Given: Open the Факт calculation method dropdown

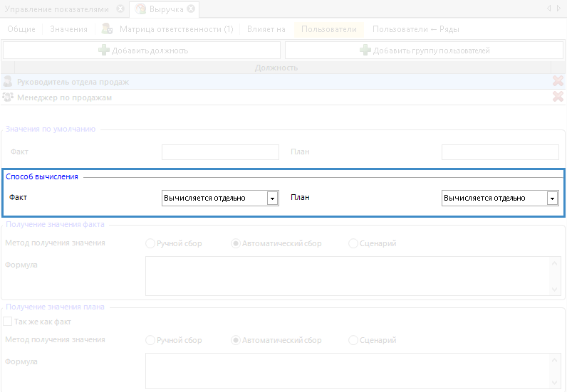Looking at the screenshot, I should (x=272, y=198).
